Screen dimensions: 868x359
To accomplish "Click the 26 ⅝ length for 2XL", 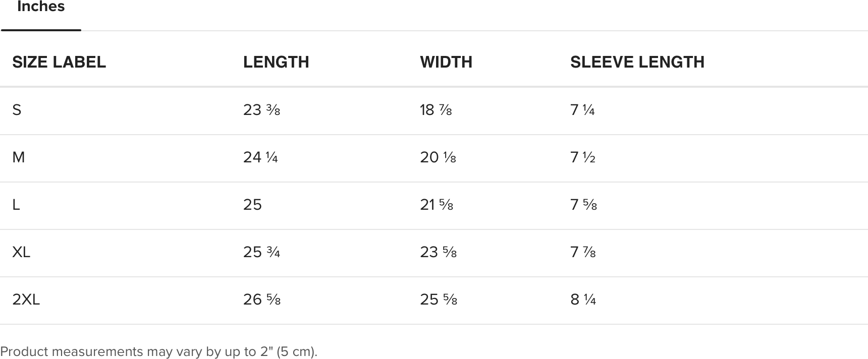I will tap(262, 300).
